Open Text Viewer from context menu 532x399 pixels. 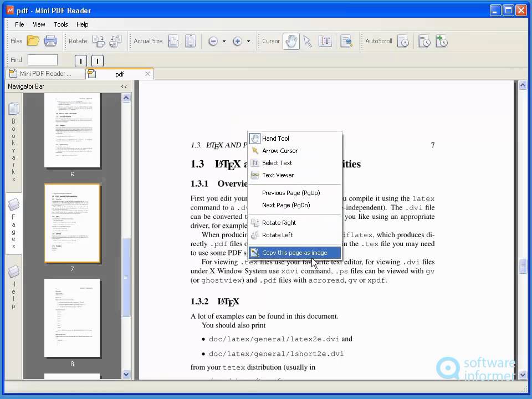coord(295,175)
